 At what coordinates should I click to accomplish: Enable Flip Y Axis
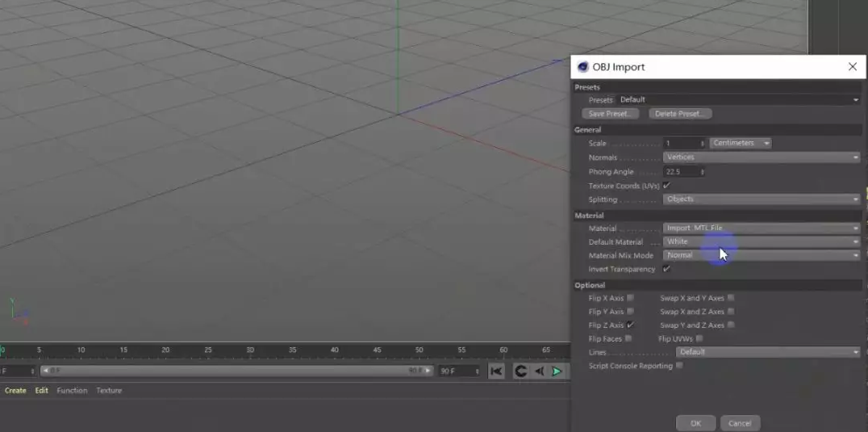[x=630, y=311]
